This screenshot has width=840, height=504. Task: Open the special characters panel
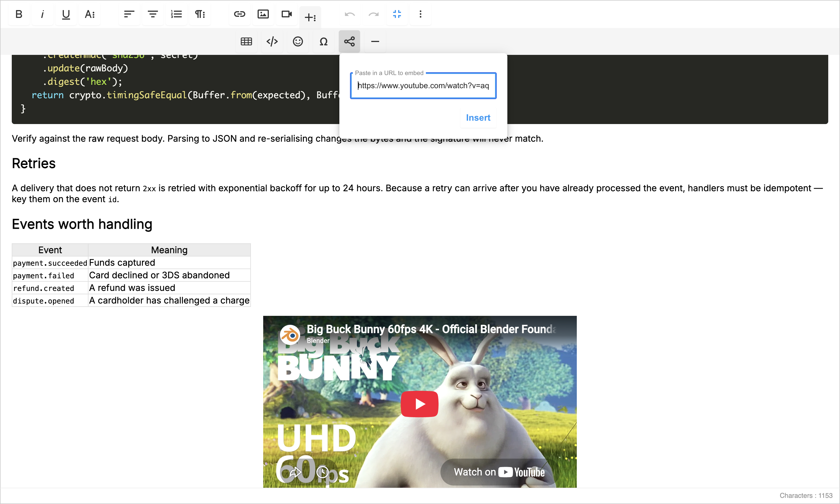coord(324,41)
